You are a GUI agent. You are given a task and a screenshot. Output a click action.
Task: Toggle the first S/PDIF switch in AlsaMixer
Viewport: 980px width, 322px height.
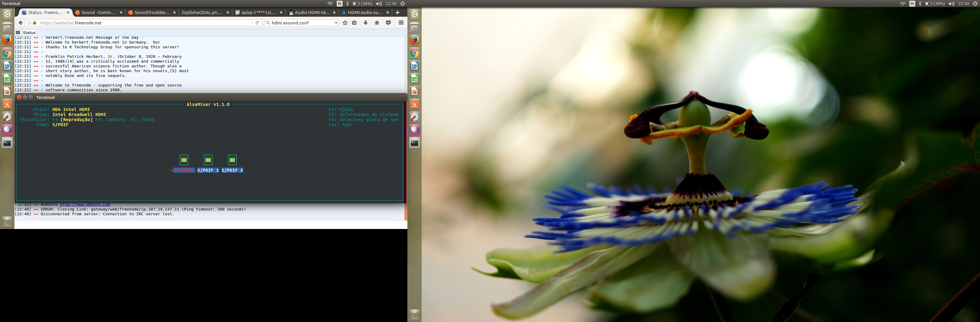(x=184, y=160)
